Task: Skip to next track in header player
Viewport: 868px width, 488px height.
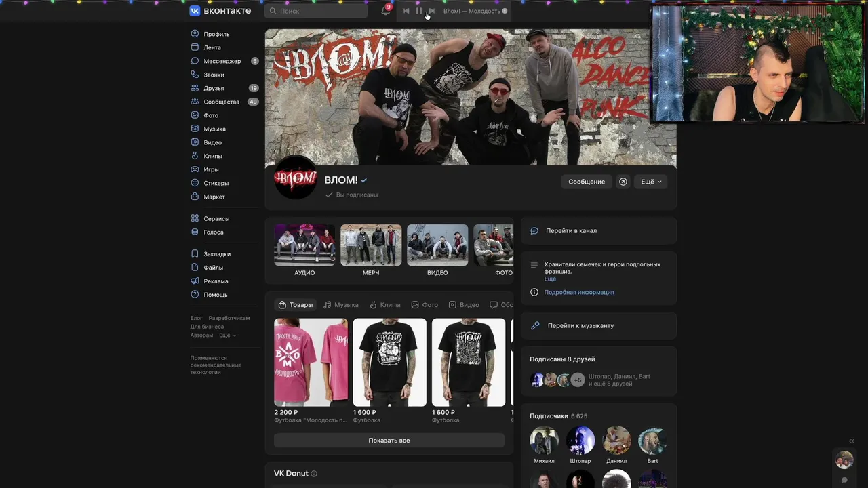Action: click(431, 11)
